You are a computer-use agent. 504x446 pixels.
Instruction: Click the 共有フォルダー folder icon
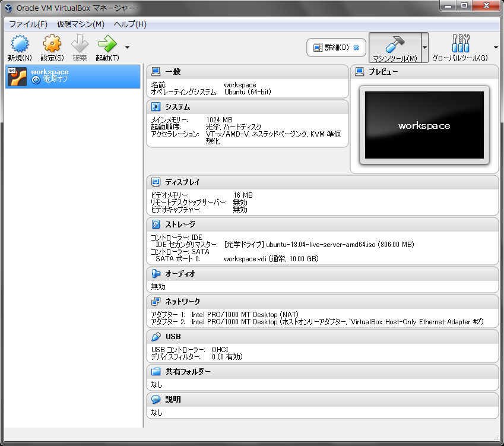(156, 371)
